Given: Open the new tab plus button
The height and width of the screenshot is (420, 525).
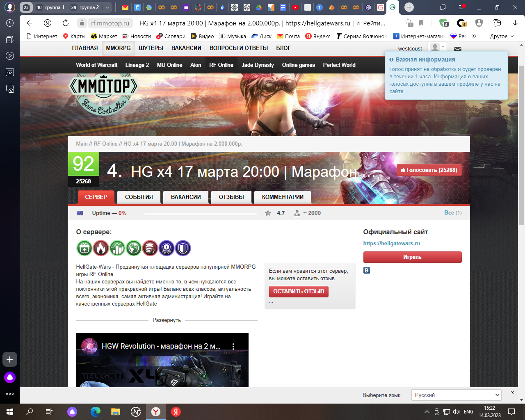Looking at the screenshot, I should tap(409, 7).
